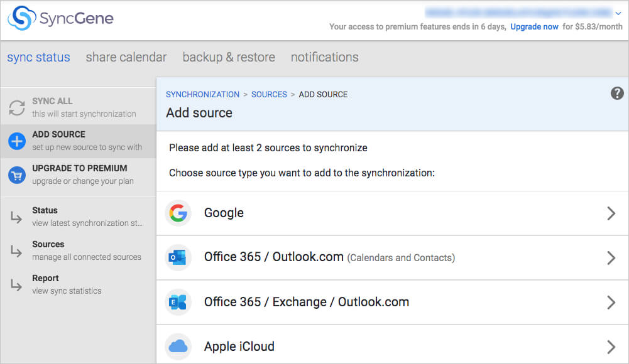Click the blurred account email text
This screenshot has width=629, height=364.
[518, 13]
